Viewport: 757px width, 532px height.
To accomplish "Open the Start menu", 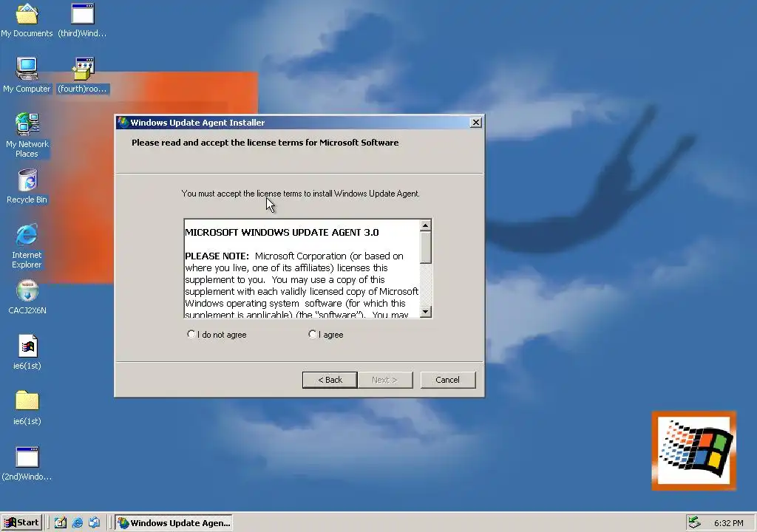I will [x=21, y=522].
